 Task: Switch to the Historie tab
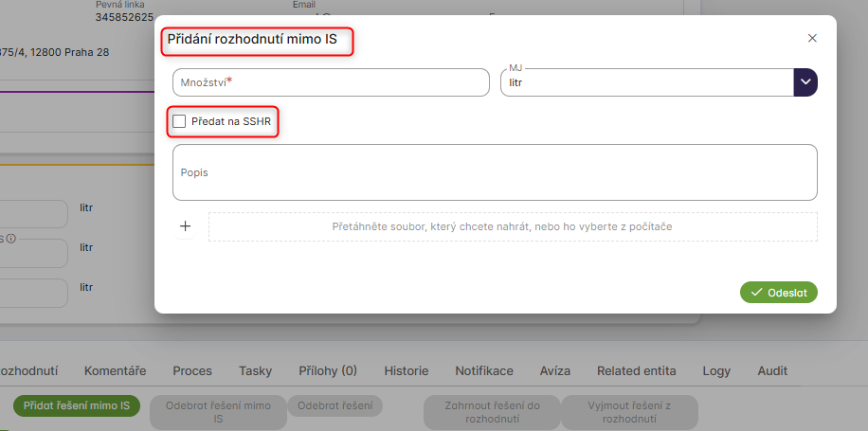pyautogui.click(x=406, y=371)
